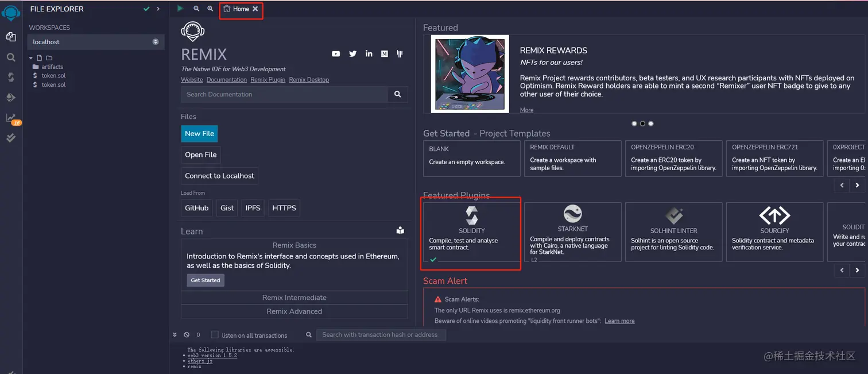Open Remix Medium icon
This screenshot has height=374, width=868.
(x=385, y=54)
